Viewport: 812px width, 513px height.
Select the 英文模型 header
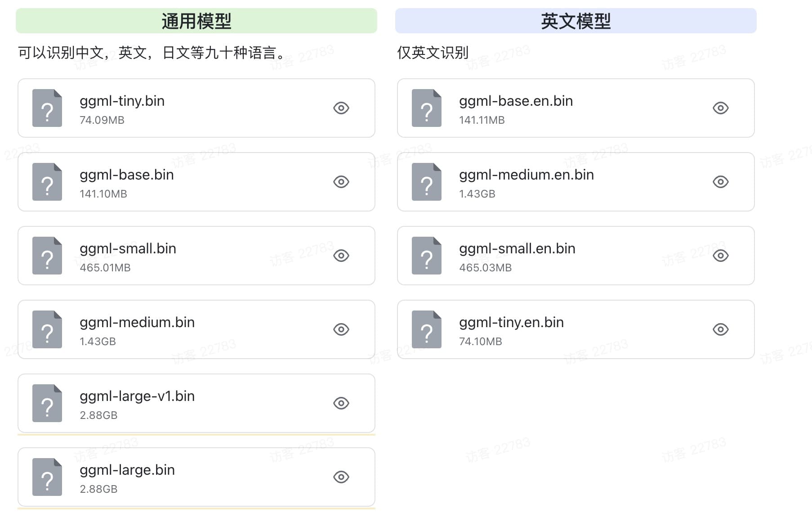tap(576, 21)
